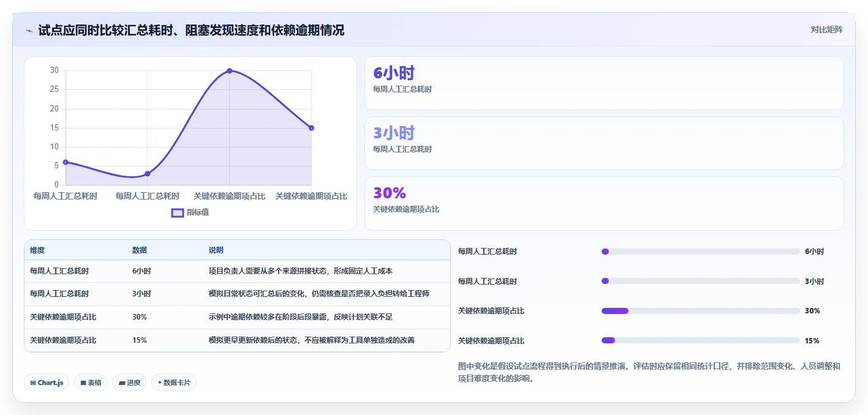The image size is (868, 415).
Task: Click the 进度 chip
Action: click(x=129, y=383)
